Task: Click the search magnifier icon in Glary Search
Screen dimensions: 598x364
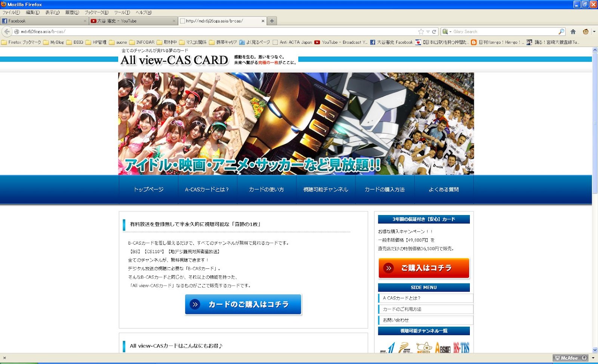Action: [561, 32]
